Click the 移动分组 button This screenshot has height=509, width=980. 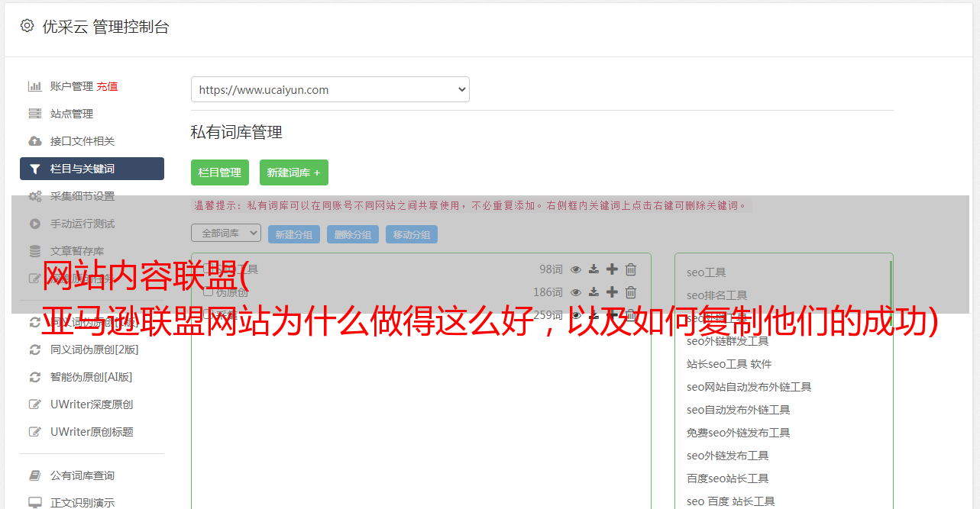point(412,234)
